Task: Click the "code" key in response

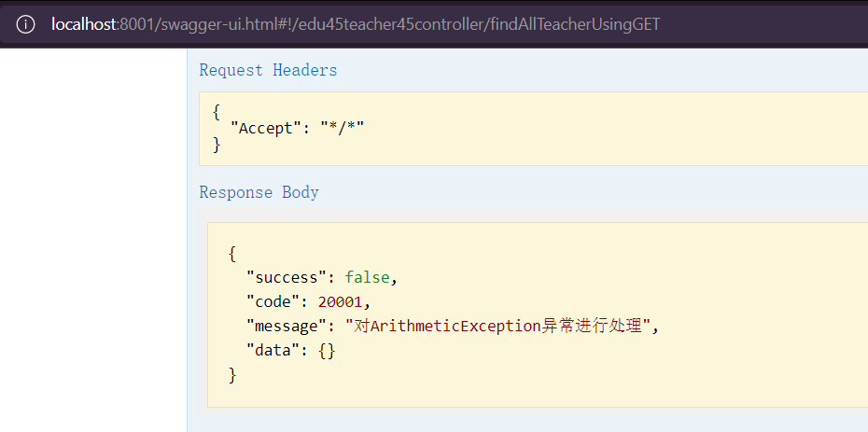Action: [274, 301]
